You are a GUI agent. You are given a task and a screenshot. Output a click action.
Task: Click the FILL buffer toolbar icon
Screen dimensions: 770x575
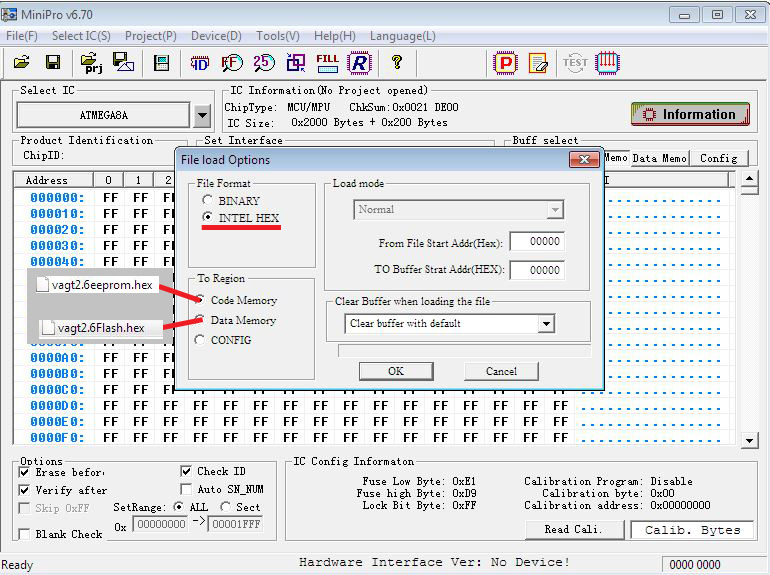(x=327, y=63)
